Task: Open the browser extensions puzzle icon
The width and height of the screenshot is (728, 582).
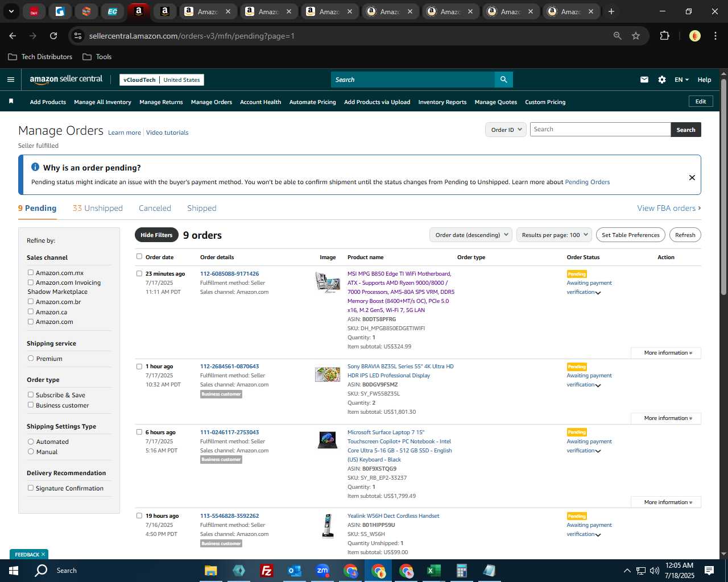Action: 664,36
